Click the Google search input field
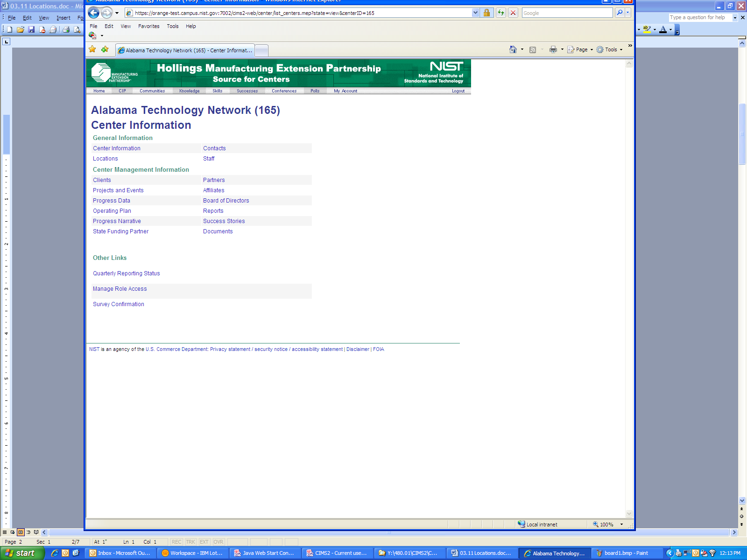Image resolution: width=747 pixels, height=560 pixels. (x=567, y=13)
